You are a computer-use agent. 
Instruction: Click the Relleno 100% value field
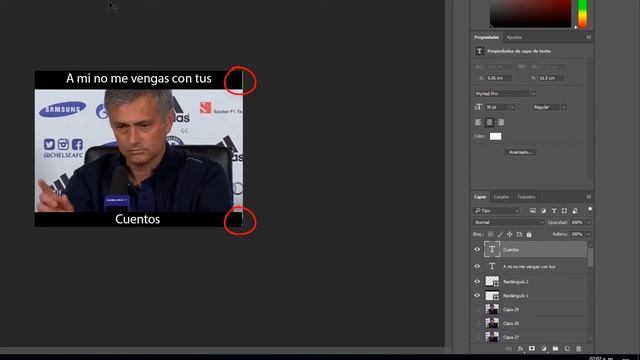(578, 234)
